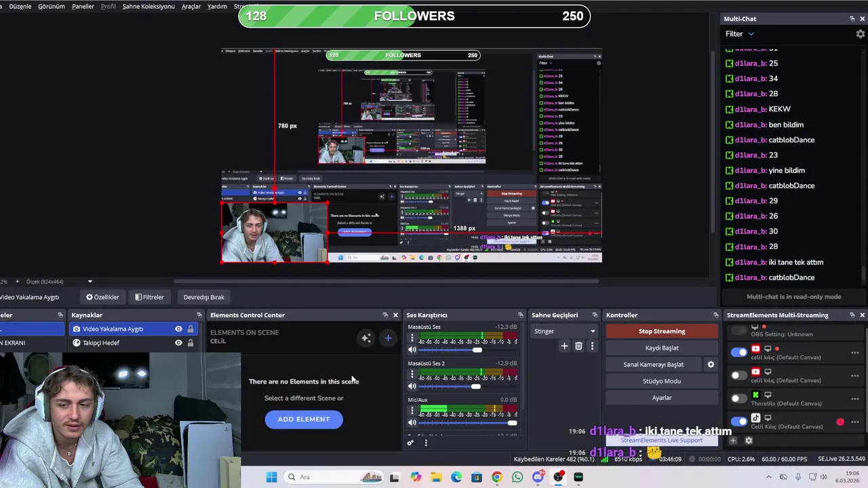Image resolution: width=868 pixels, height=488 pixels.
Task: Add a Multi-Streaming destination with plus icon
Action: [x=733, y=441]
